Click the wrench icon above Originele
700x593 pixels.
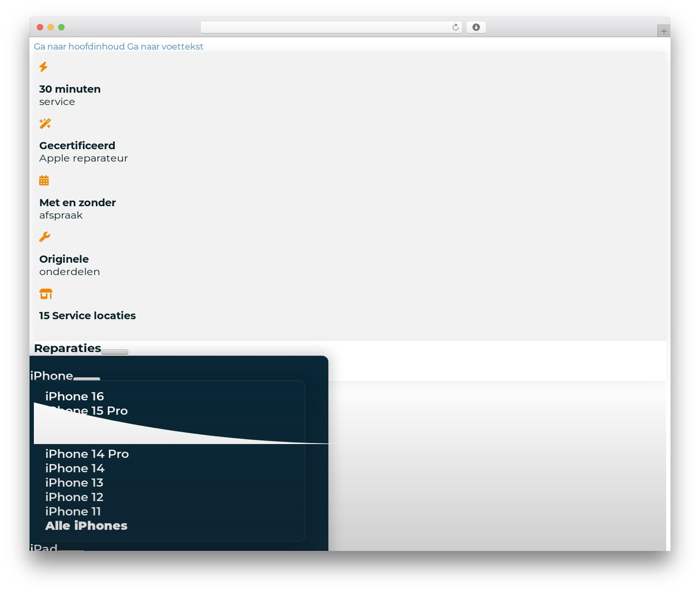click(45, 237)
